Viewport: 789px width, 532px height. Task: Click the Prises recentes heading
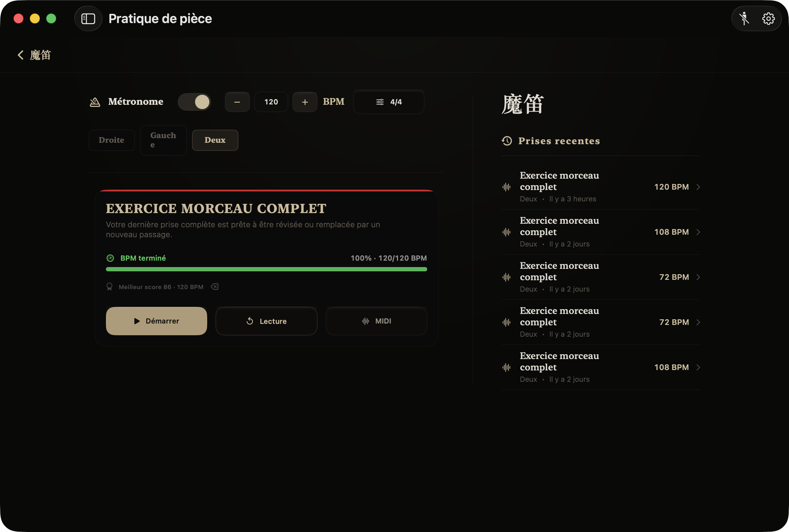(x=559, y=141)
